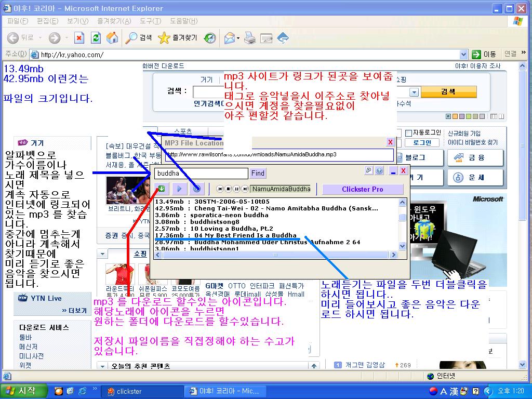Click results horizontal scroll right arrow
This screenshot has height=399, width=532.
[393, 255]
